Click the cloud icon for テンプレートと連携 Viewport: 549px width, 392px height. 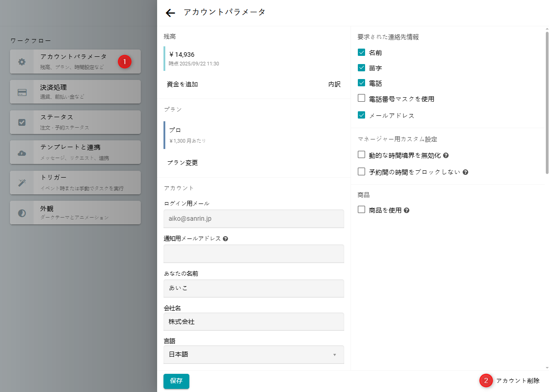click(22, 153)
